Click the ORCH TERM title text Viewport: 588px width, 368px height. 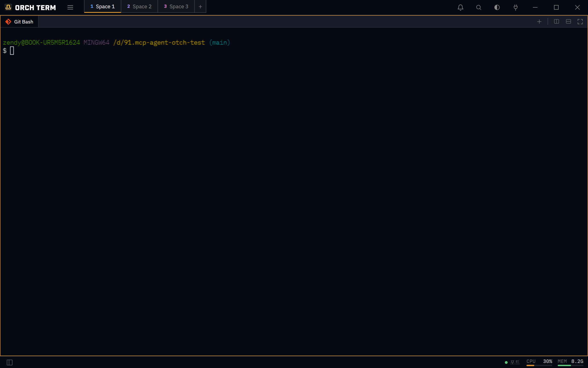[35, 8]
